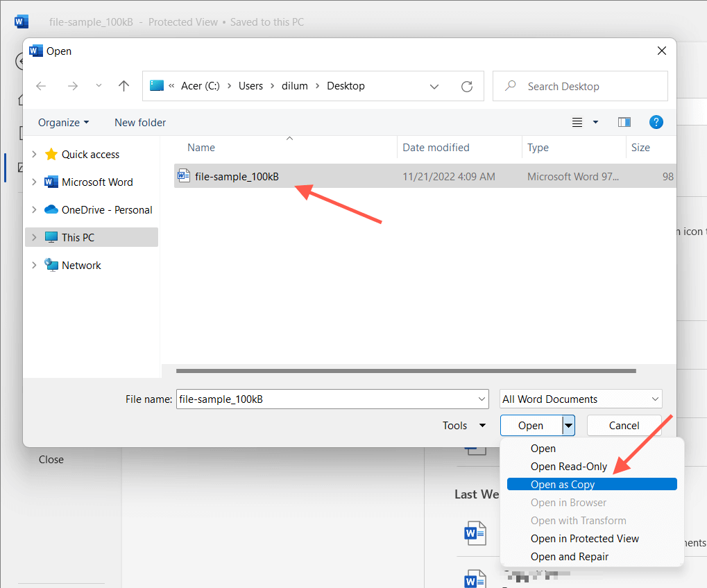The width and height of the screenshot is (707, 588).
Task: Change the view layout icon
Action: pos(577,122)
